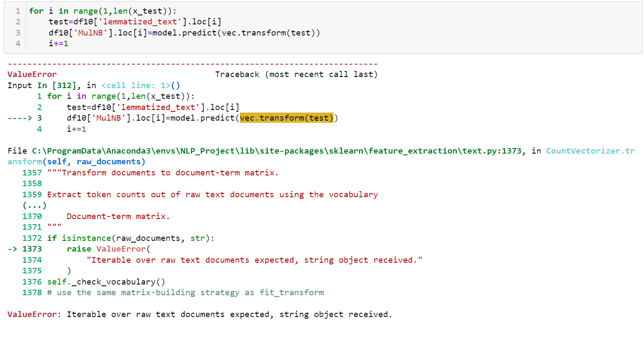Click line 1357 docstring 'Transform documents to document-term matrix'
Viewport: 644px width, 338px height.
click(163, 173)
